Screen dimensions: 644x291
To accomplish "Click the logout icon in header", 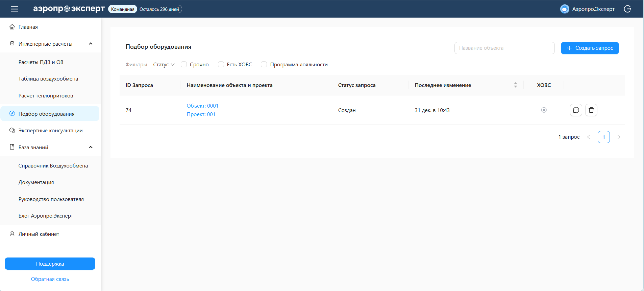I will [627, 9].
